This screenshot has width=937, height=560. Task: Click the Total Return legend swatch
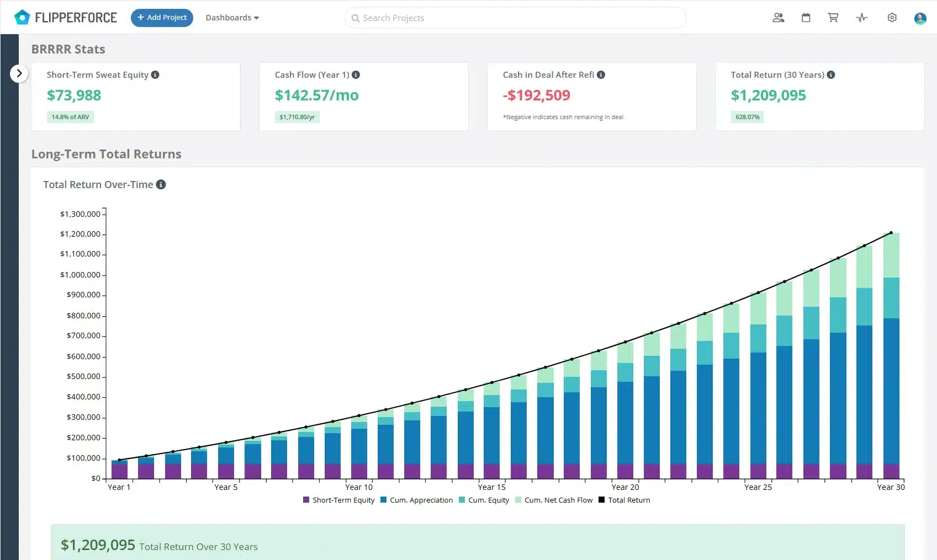602,500
